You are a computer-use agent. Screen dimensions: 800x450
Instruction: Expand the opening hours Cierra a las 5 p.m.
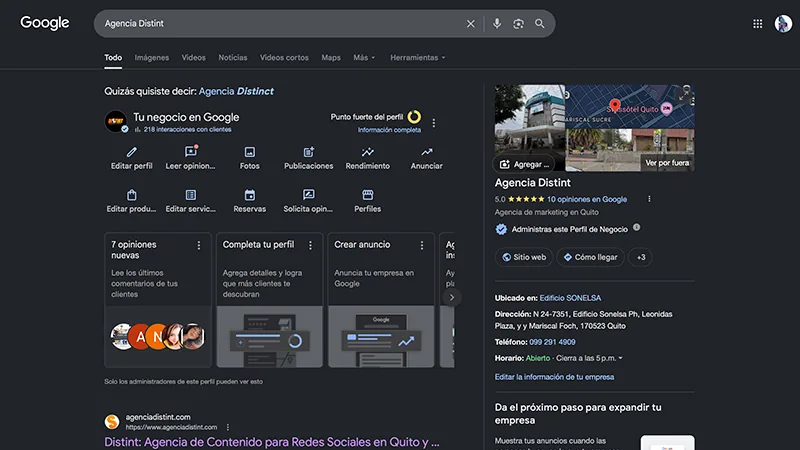589,358
